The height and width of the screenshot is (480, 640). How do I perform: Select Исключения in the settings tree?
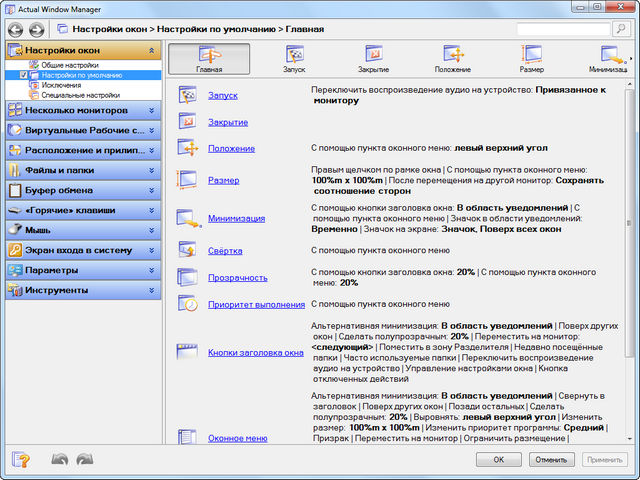click(x=62, y=85)
